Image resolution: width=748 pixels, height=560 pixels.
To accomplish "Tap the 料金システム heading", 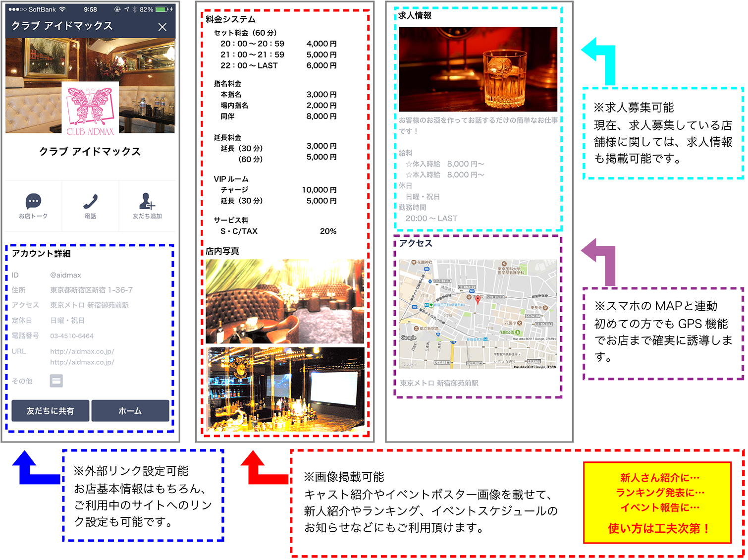I will click(x=231, y=19).
